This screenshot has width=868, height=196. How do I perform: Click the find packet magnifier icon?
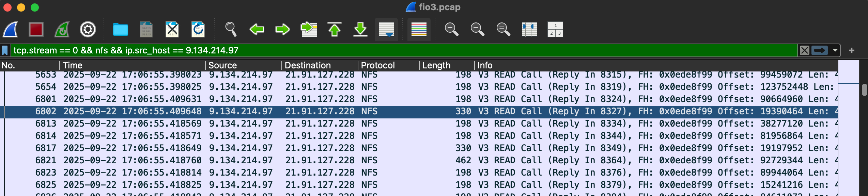point(231,30)
